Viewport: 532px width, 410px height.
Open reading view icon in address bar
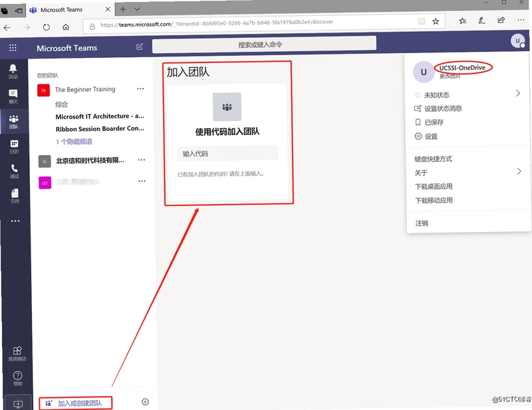(421, 22)
